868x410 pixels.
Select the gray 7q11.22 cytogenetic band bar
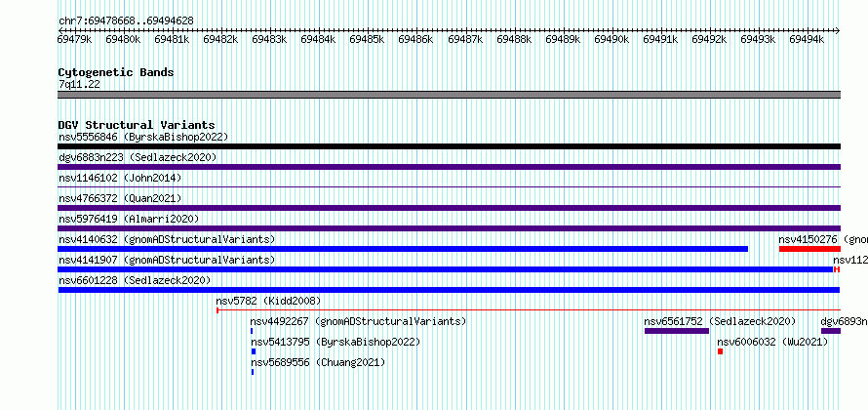(449, 95)
